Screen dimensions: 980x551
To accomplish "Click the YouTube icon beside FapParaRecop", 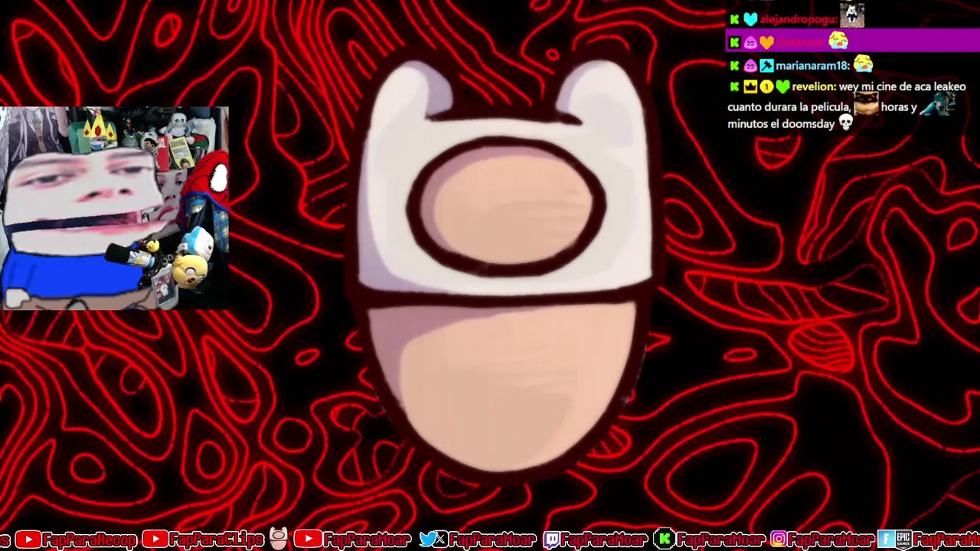I will tap(28, 540).
